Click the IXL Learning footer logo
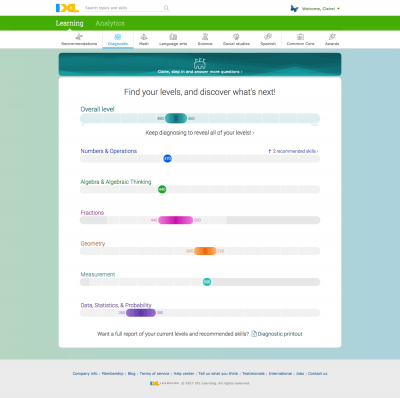400x398 pixels. click(x=164, y=383)
